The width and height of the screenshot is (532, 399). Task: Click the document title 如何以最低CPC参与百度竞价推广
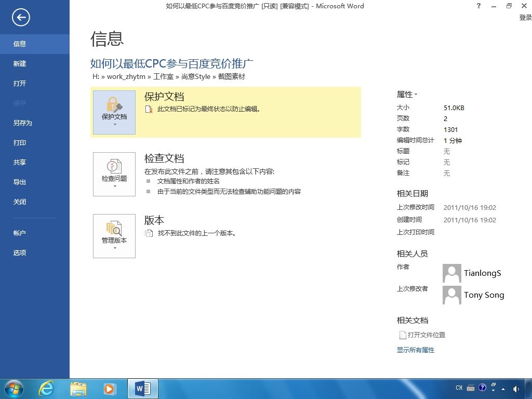tap(171, 63)
